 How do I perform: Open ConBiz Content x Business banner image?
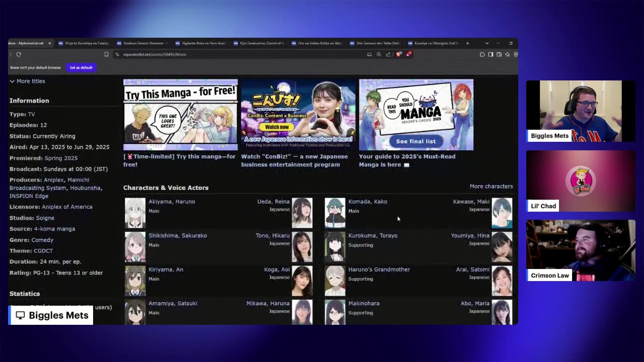tap(298, 115)
